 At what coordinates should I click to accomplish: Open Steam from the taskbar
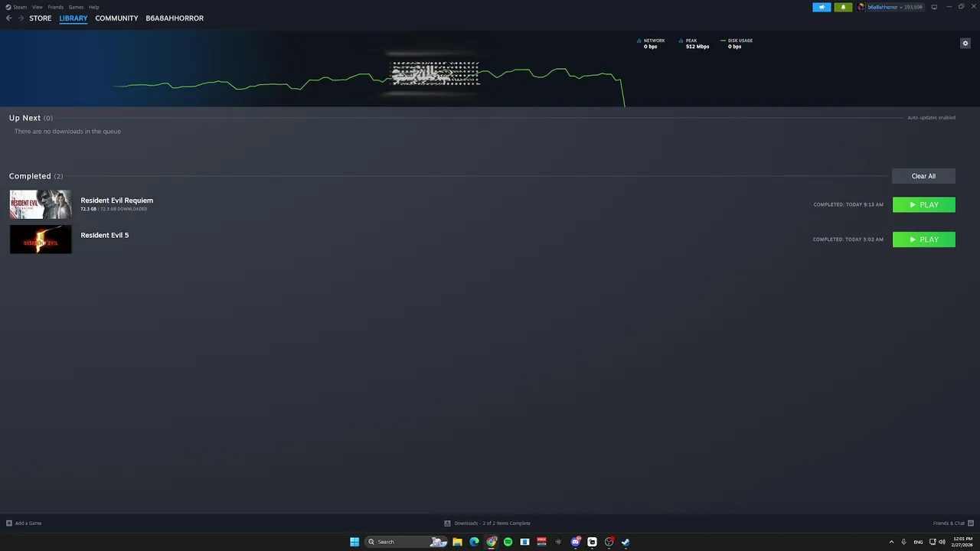(x=626, y=542)
